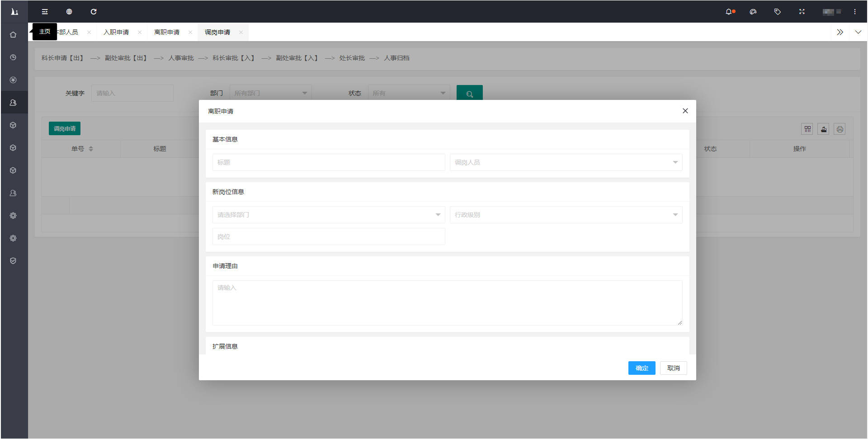
Task: Click the notification bell icon
Action: (729, 12)
